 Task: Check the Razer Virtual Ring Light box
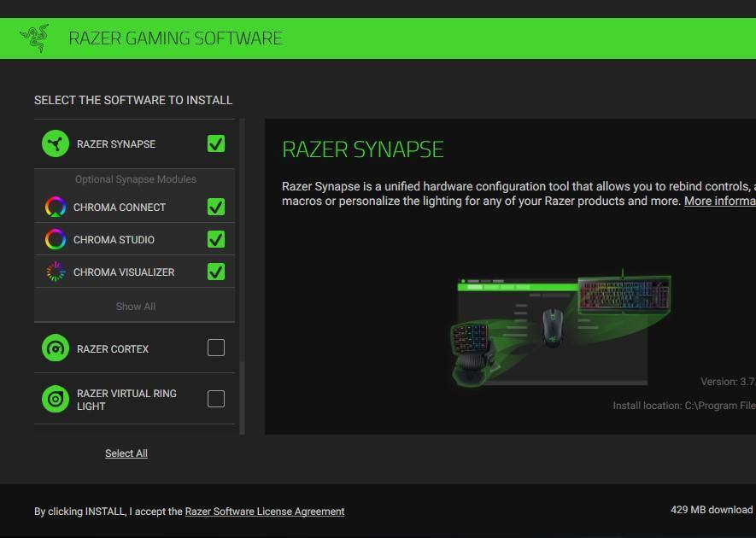216,399
